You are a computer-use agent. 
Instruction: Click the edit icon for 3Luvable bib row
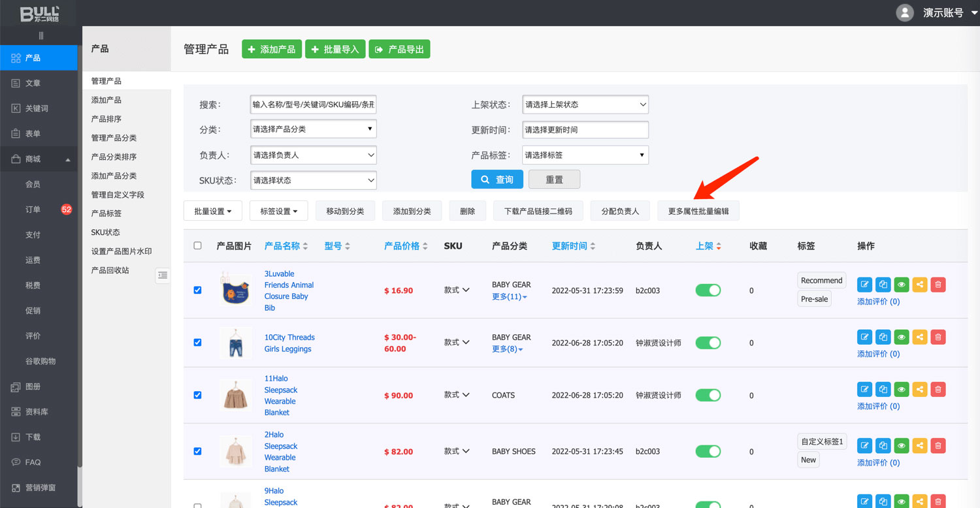point(864,284)
